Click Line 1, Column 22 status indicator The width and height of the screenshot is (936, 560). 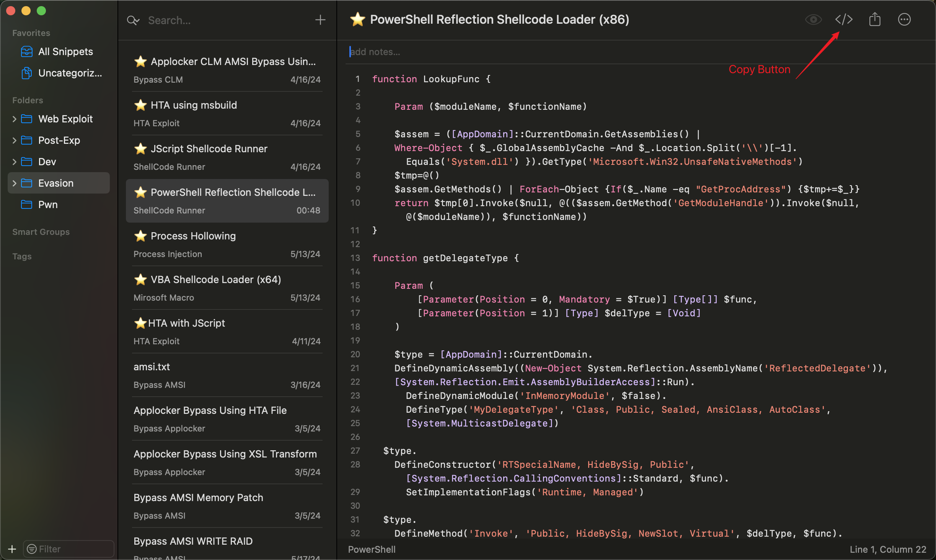[888, 549]
